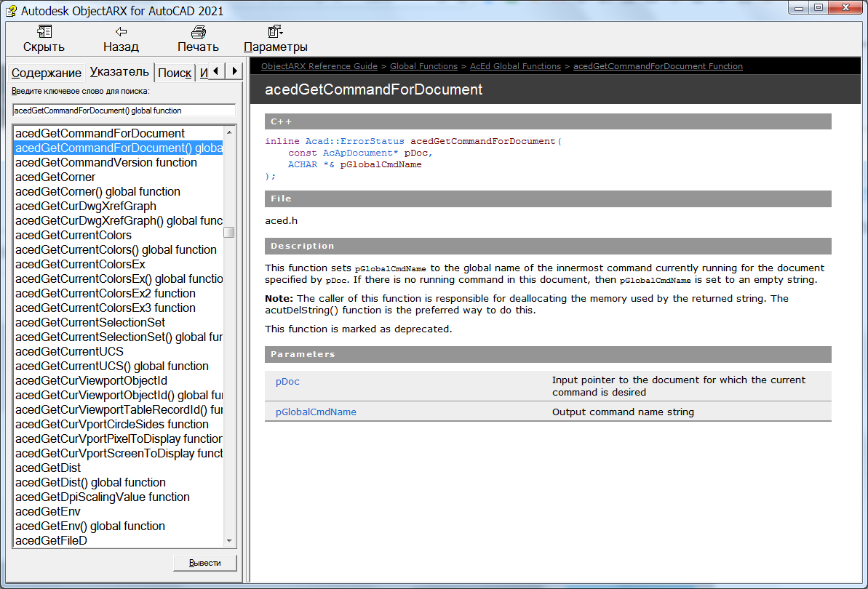Select the acedGetFileD entry
Image resolution: width=868 pixels, height=589 pixels.
pyautogui.click(x=119, y=541)
